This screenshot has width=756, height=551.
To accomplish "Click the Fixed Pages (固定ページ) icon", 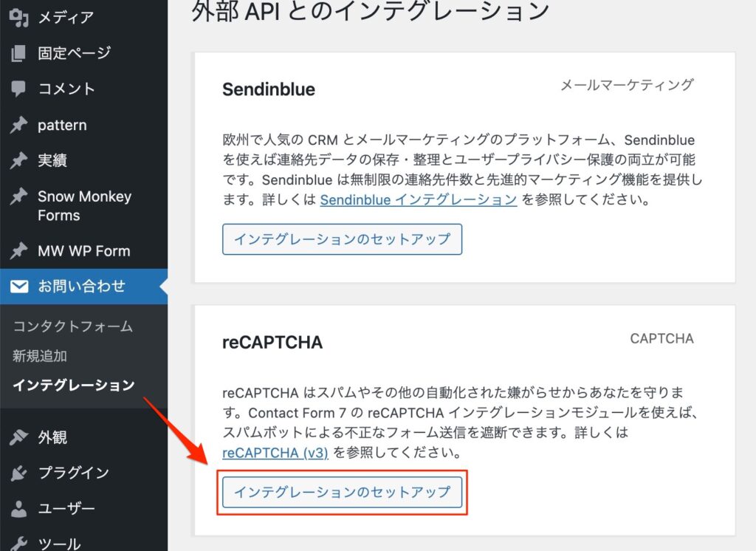I will click(19, 53).
